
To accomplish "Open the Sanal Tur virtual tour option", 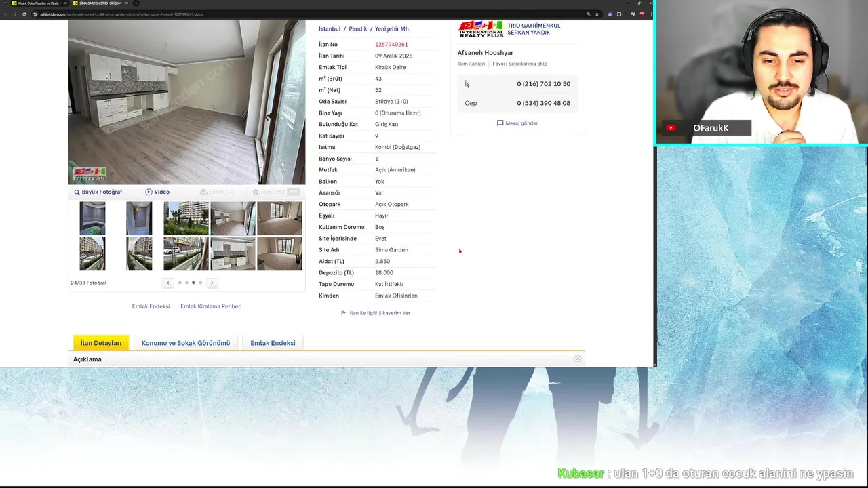I will (x=216, y=192).
